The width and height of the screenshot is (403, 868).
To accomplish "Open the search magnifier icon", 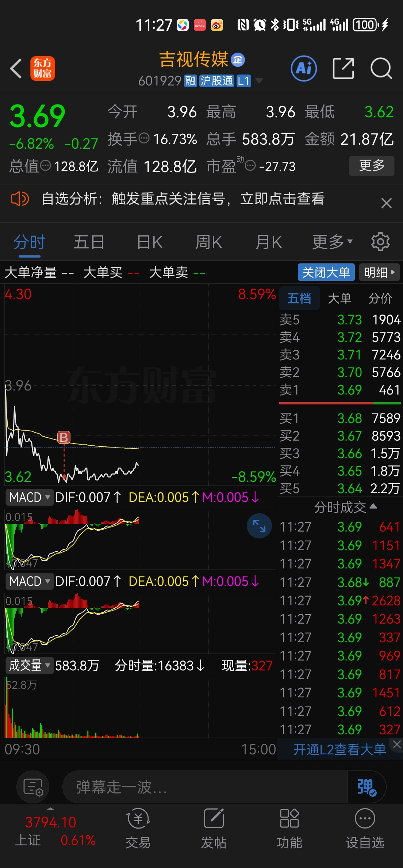I will pos(381,68).
